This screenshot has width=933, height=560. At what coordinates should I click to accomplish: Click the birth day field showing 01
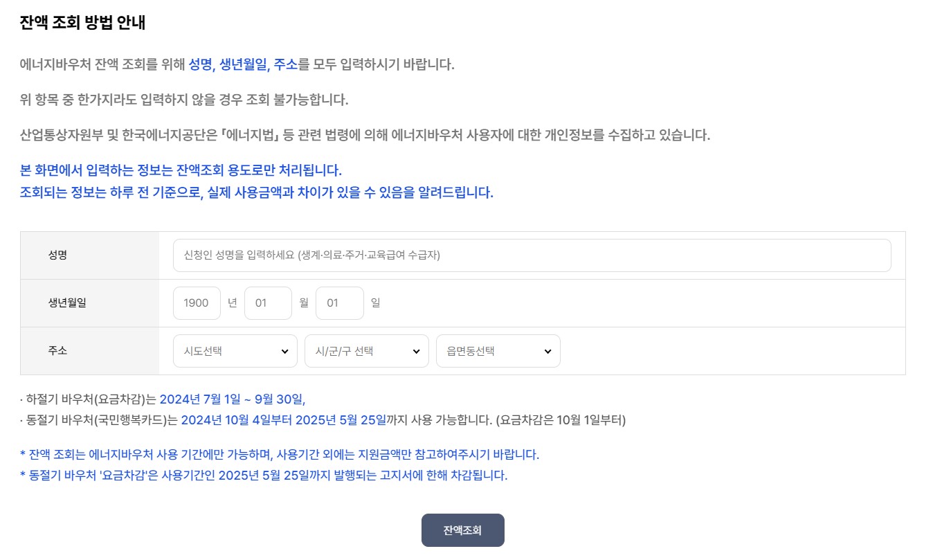(x=339, y=302)
